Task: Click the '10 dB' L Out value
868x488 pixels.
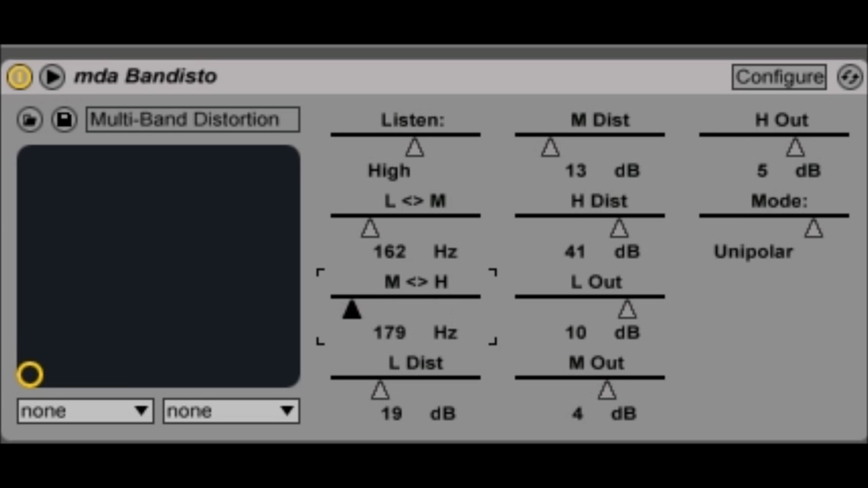Action: click(x=602, y=333)
